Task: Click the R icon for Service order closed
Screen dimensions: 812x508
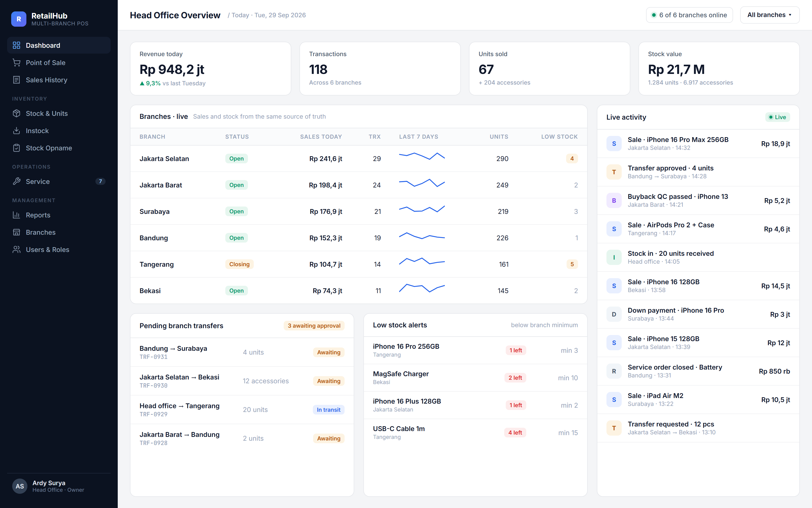Action: 614,371
